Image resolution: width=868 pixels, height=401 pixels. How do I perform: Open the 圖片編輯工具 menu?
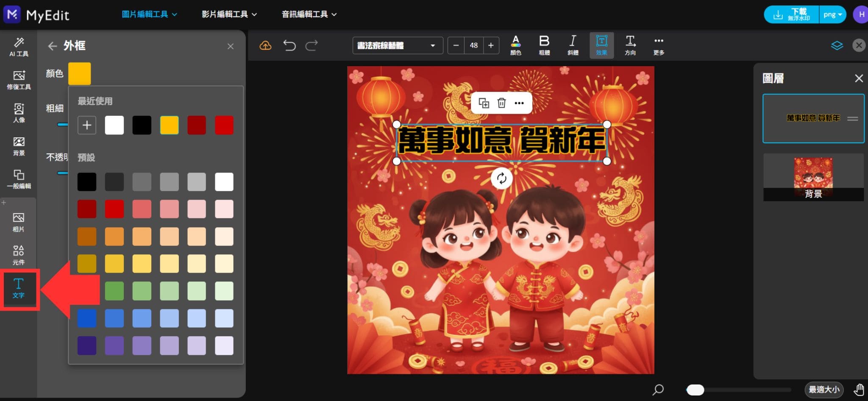[x=149, y=14]
